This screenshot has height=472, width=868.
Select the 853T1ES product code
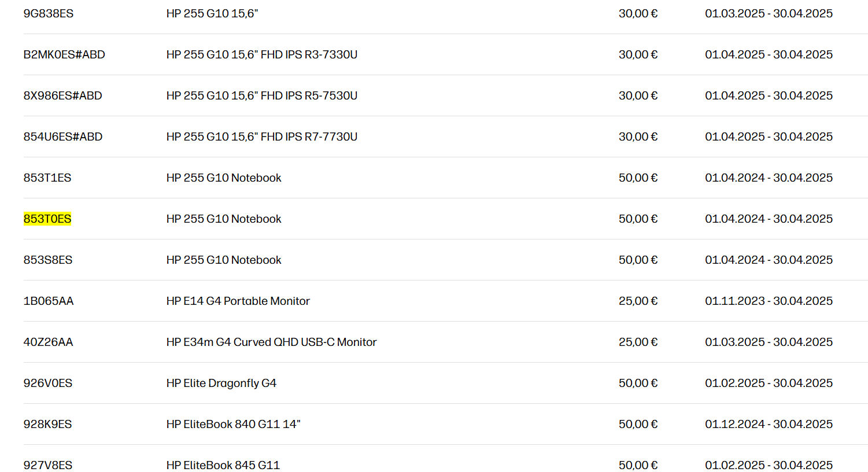[x=47, y=178]
